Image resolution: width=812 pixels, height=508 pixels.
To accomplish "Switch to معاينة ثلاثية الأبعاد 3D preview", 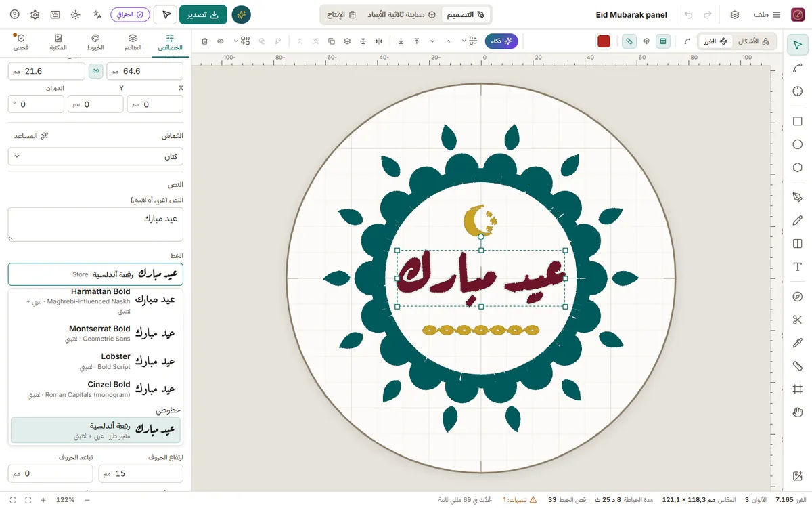I will (403, 14).
